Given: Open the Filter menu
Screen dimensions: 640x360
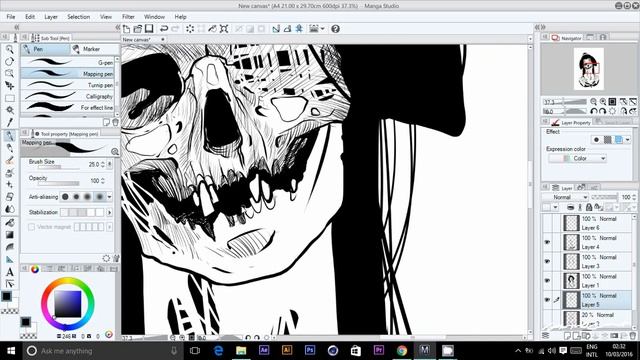Looking at the screenshot, I should click(128, 17).
